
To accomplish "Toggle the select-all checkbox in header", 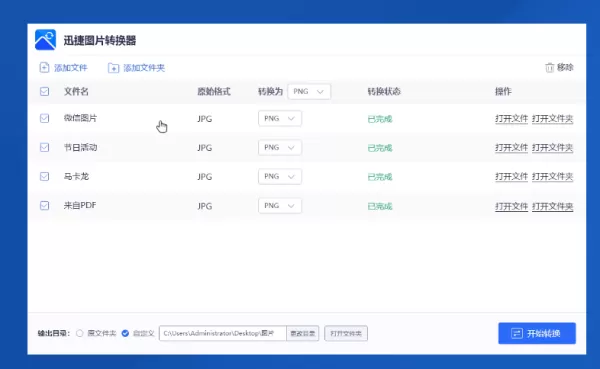I will (44, 91).
